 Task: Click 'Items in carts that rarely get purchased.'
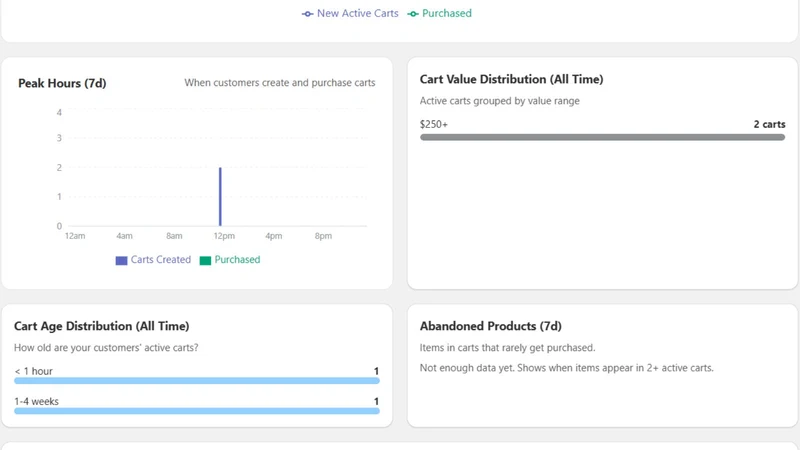tap(507, 347)
